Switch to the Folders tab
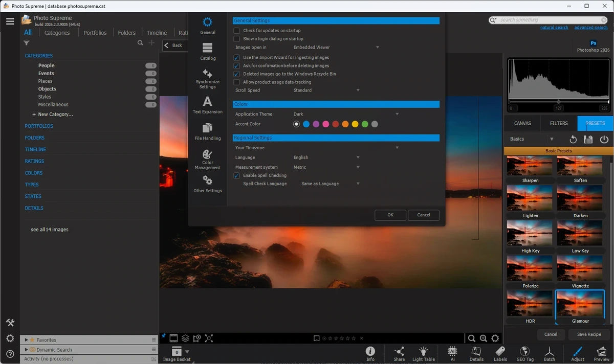 pos(126,33)
